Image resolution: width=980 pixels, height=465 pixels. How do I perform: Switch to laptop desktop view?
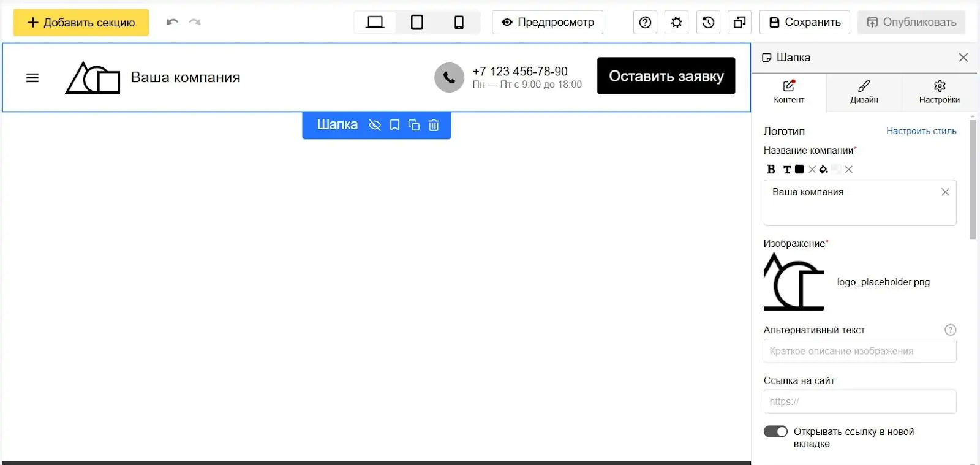(375, 22)
